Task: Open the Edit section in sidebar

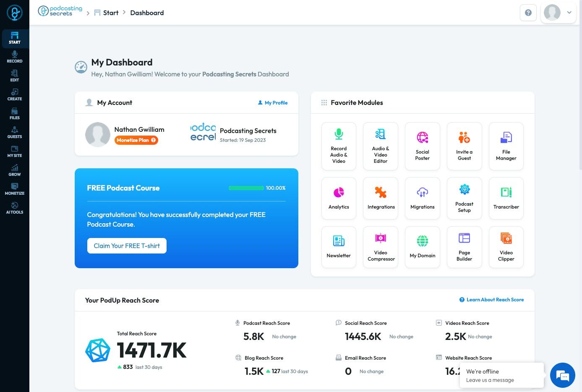Action: click(x=15, y=76)
